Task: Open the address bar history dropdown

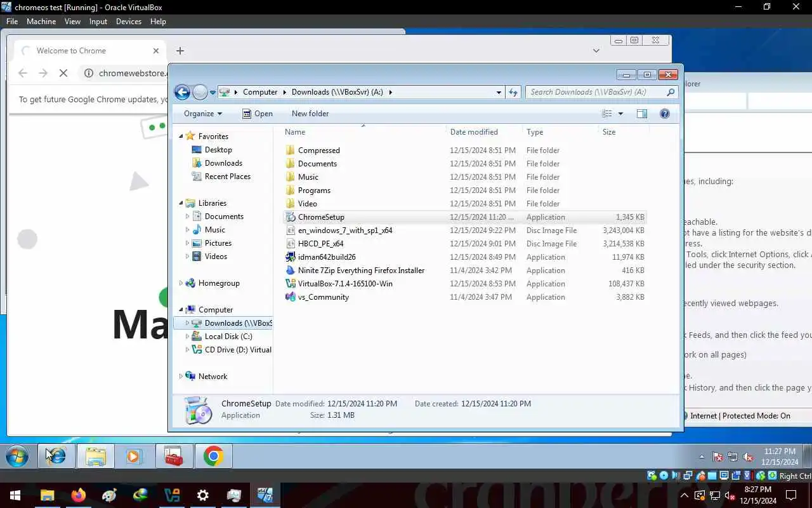Action: (499, 92)
